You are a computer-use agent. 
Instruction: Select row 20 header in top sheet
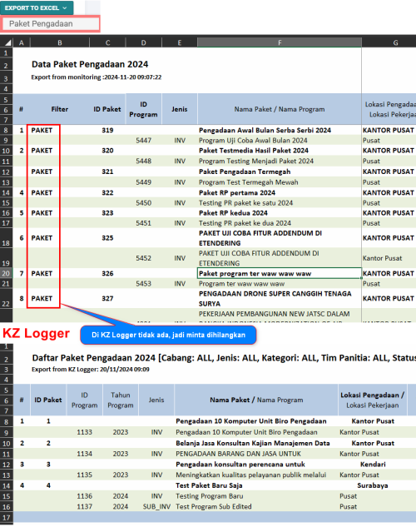point(6,273)
